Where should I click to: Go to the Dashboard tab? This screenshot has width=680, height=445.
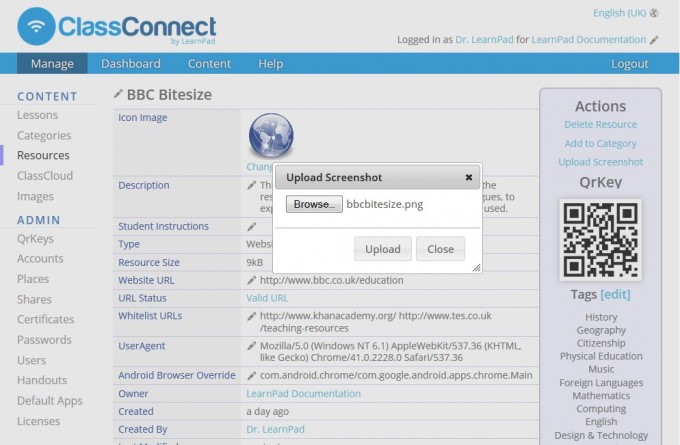tap(131, 64)
